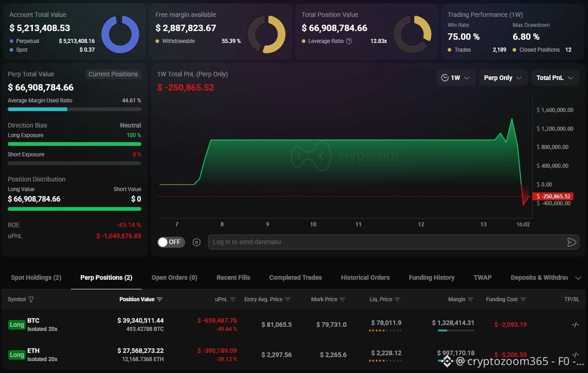The width and height of the screenshot is (588, 373).
Task: Open Historical Orders tab
Action: pyautogui.click(x=365, y=277)
